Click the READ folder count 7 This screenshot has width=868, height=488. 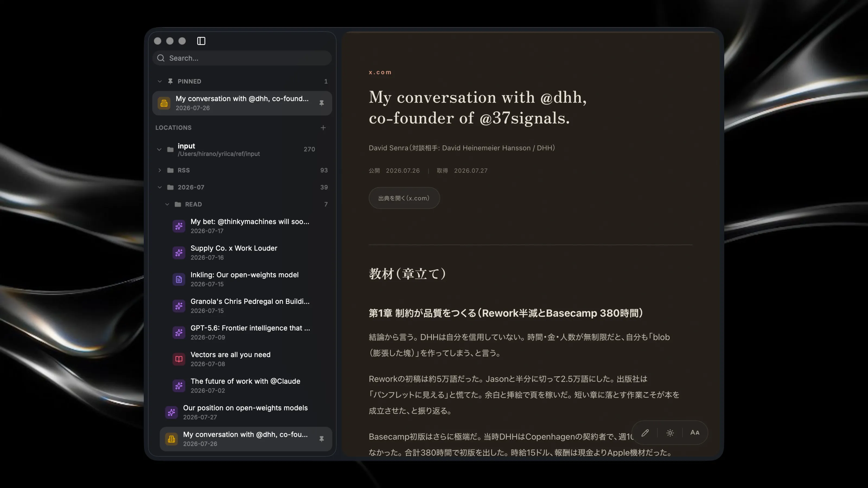pyautogui.click(x=326, y=204)
